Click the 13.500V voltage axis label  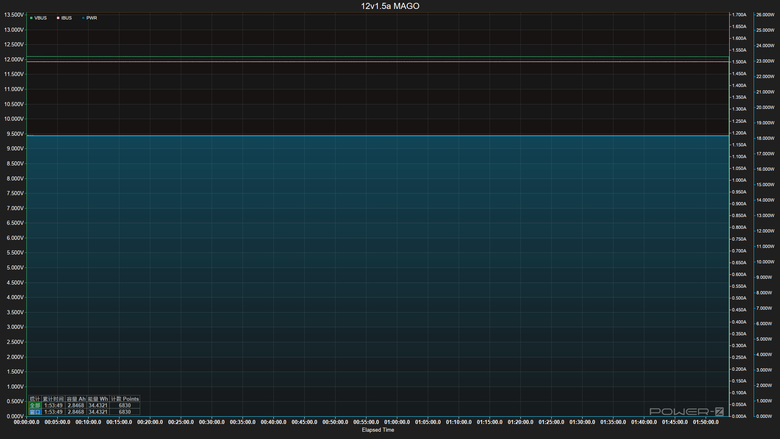pyautogui.click(x=14, y=15)
